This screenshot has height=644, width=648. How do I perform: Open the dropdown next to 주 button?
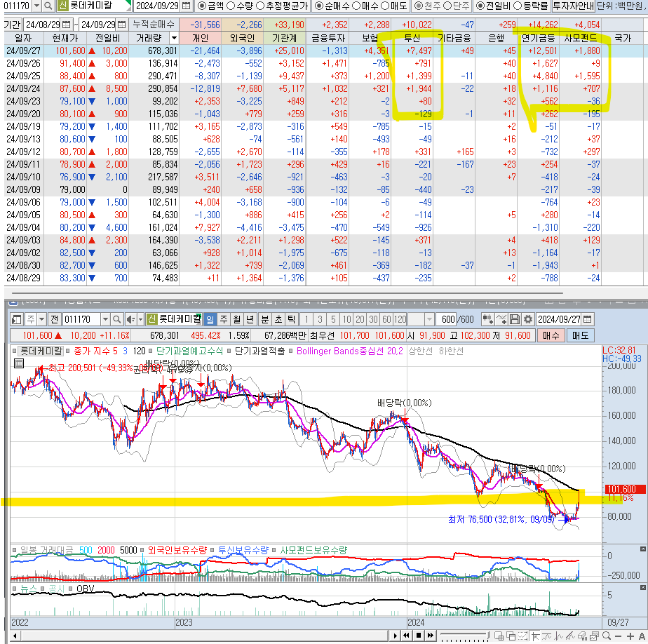tap(41, 319)
